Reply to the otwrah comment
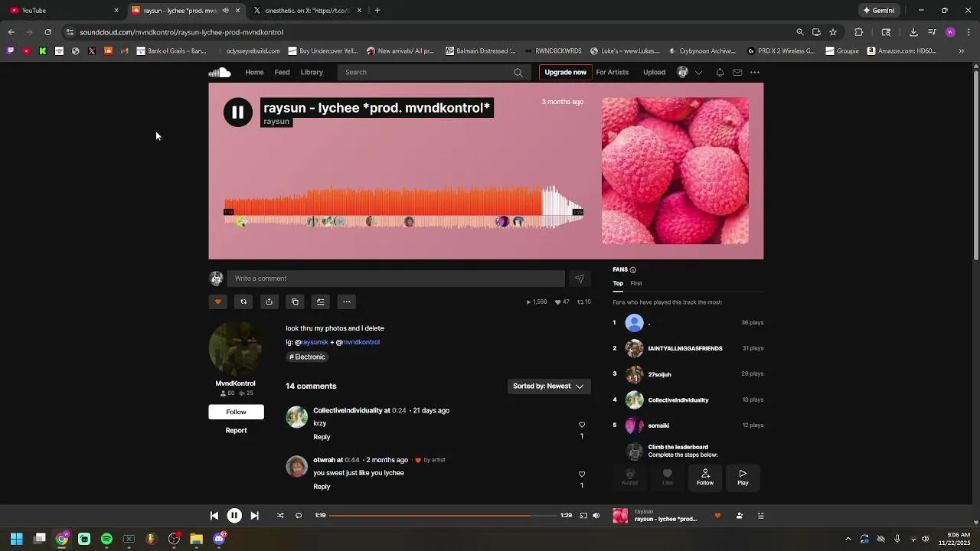980x551 pixels. [x=322, y=487]
